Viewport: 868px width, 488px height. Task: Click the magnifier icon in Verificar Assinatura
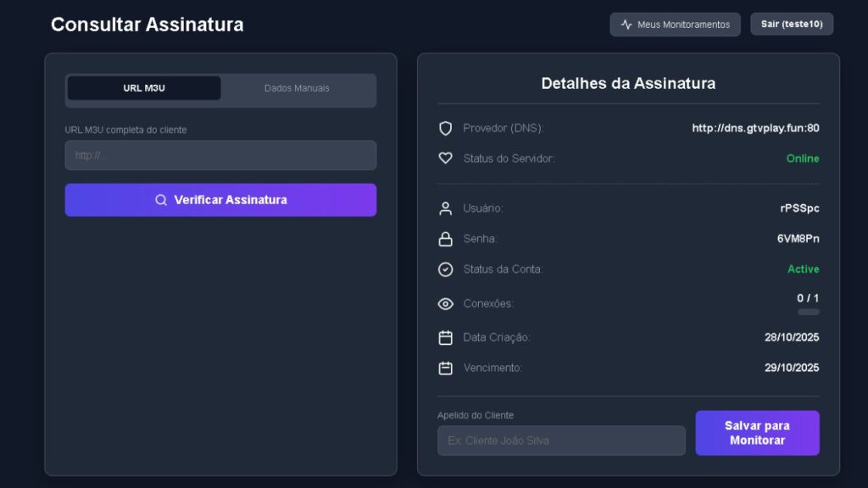click(161, 201)
